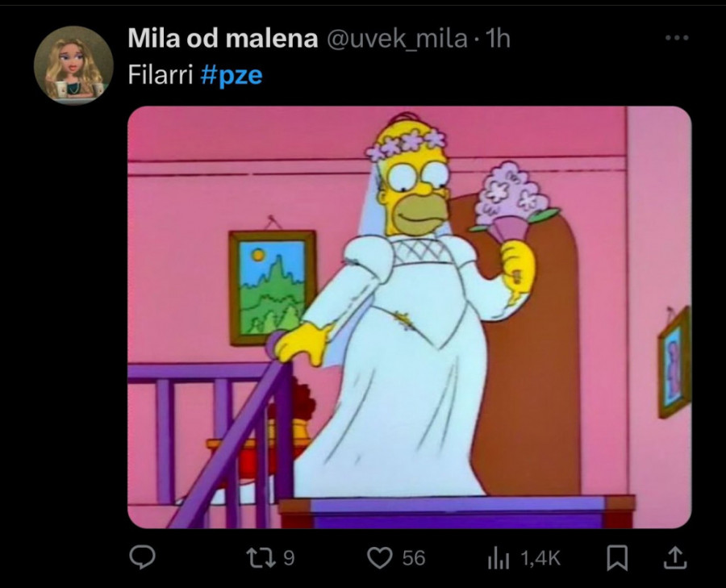This screenshot has width=726, height=588.
Task: Click the share upload arrow icon
Action: pos(675,558)
